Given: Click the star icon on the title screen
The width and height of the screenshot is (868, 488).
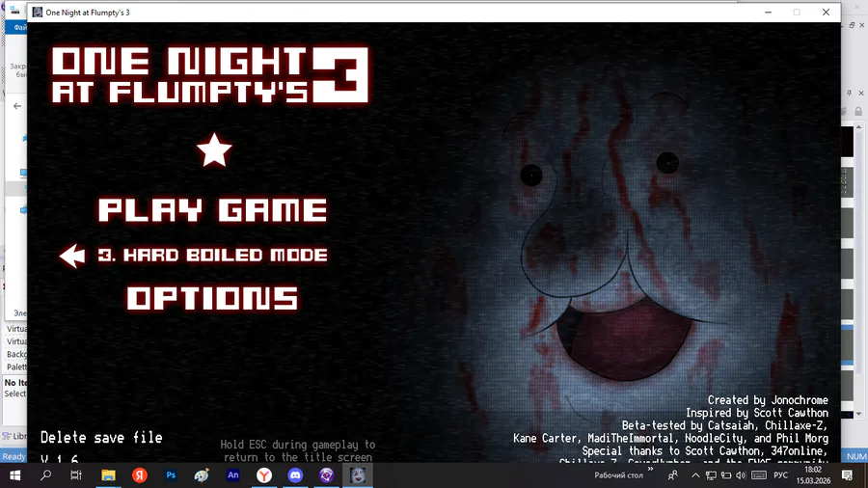Looking at the screenshot, I should point(214,149).
